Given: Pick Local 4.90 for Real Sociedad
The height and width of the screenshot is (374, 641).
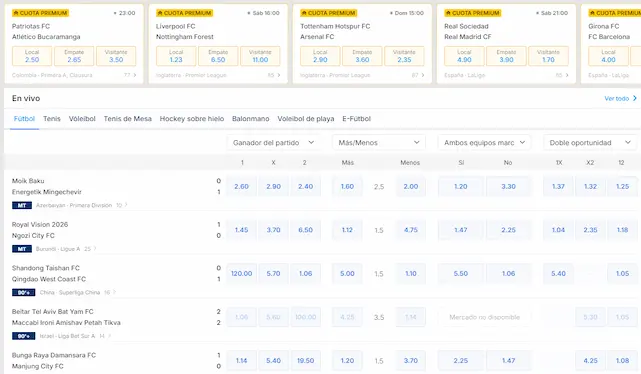Looking at the screenshot, I should [x=464, y=56].
